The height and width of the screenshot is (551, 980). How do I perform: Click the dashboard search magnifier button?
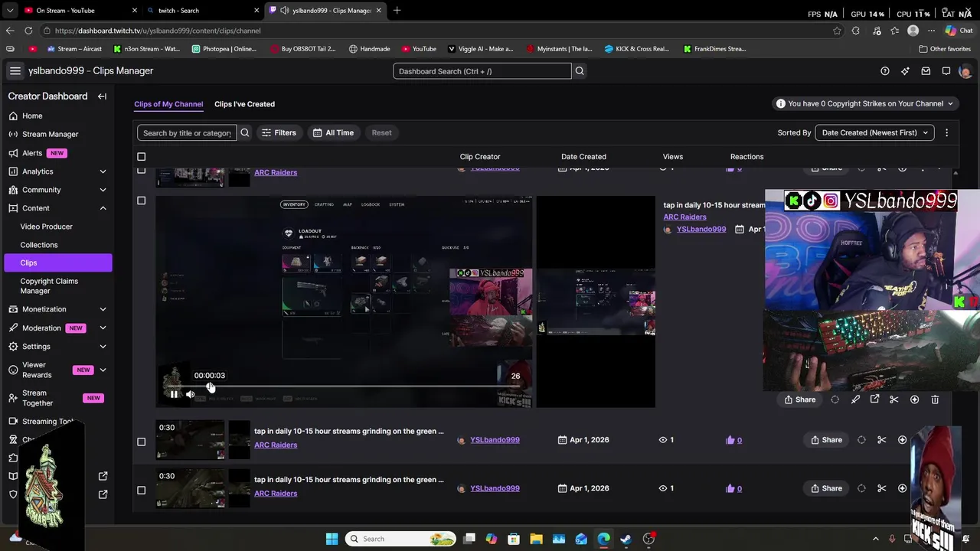pos(580,71)
